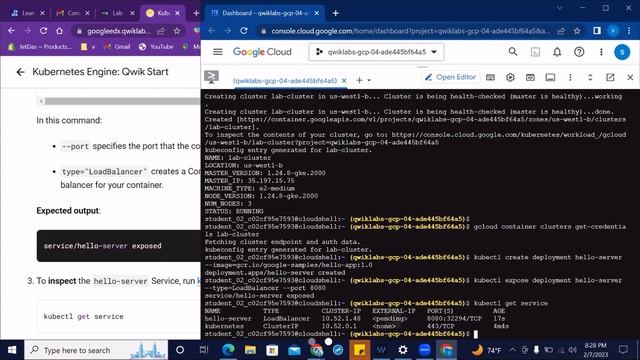This screenshot has height=360, width=640.
Task: Click the Cloud Shell terminal logo icon
Action: 211,77
